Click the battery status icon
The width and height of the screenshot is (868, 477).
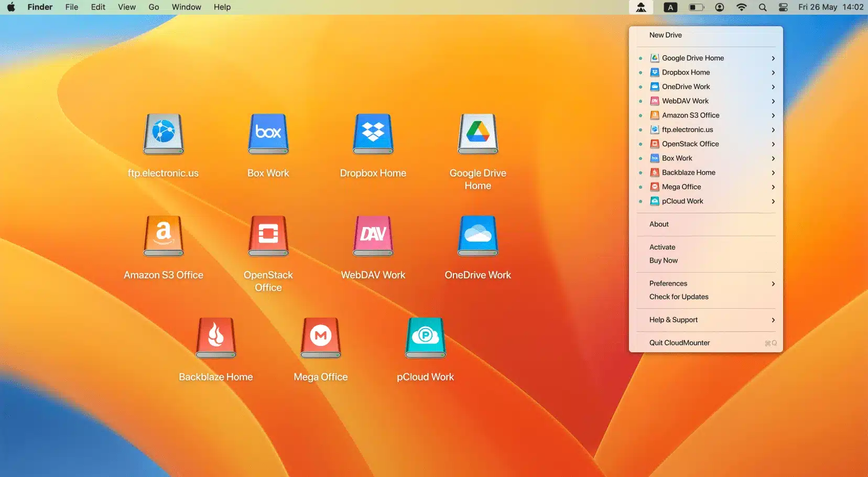tap(696, 7)
